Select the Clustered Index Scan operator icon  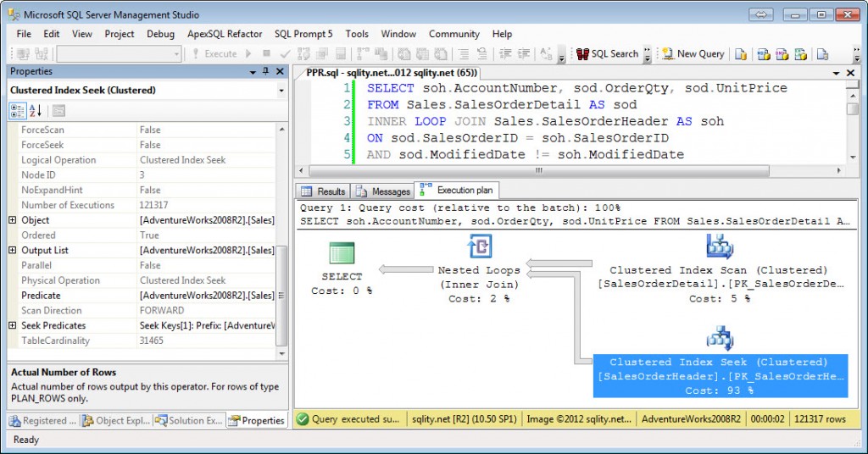coord(719,246)
